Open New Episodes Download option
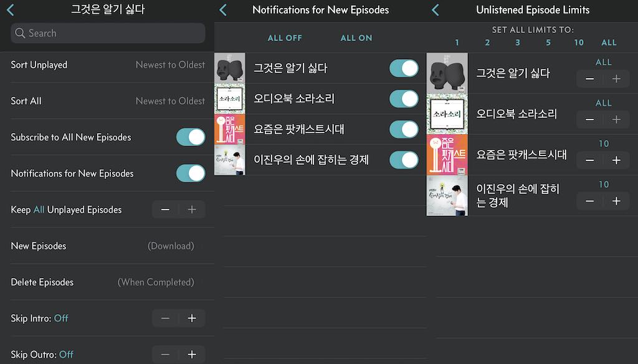Image resolution: width=638 pixels, height=364 pixels. coord(108,246)
